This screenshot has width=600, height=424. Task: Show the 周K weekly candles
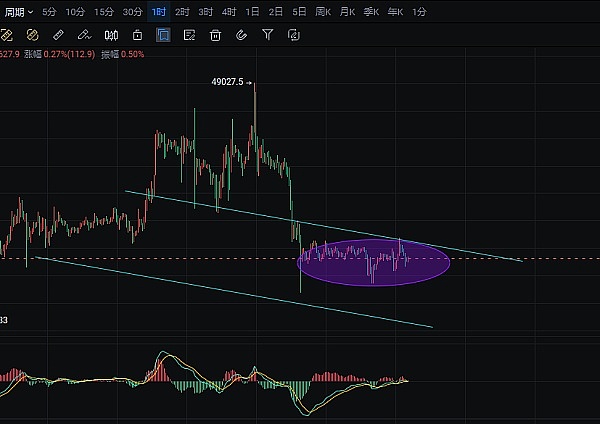323,12
